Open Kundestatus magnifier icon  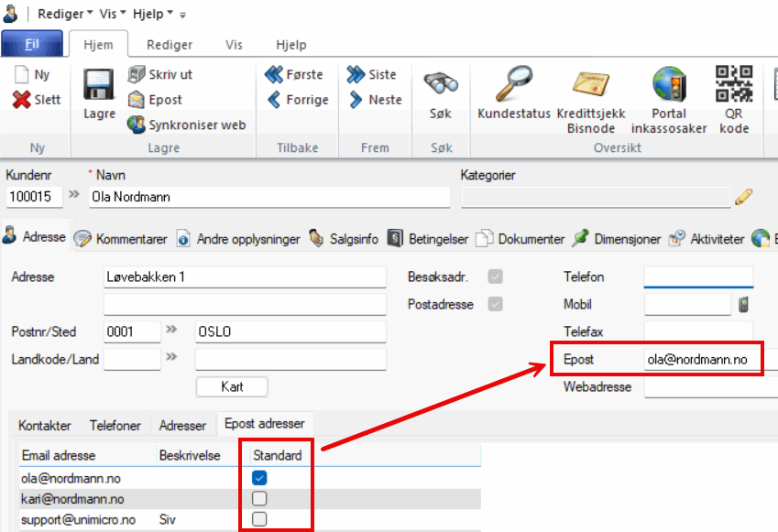513,85
